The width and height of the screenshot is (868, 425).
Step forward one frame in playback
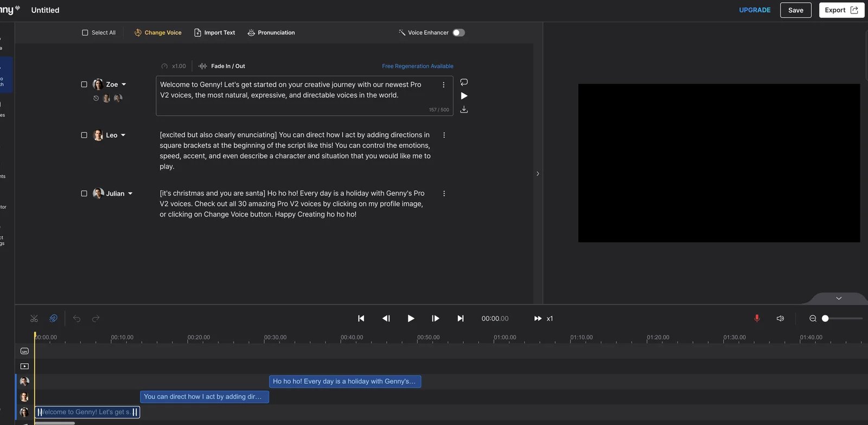(435, 319)
